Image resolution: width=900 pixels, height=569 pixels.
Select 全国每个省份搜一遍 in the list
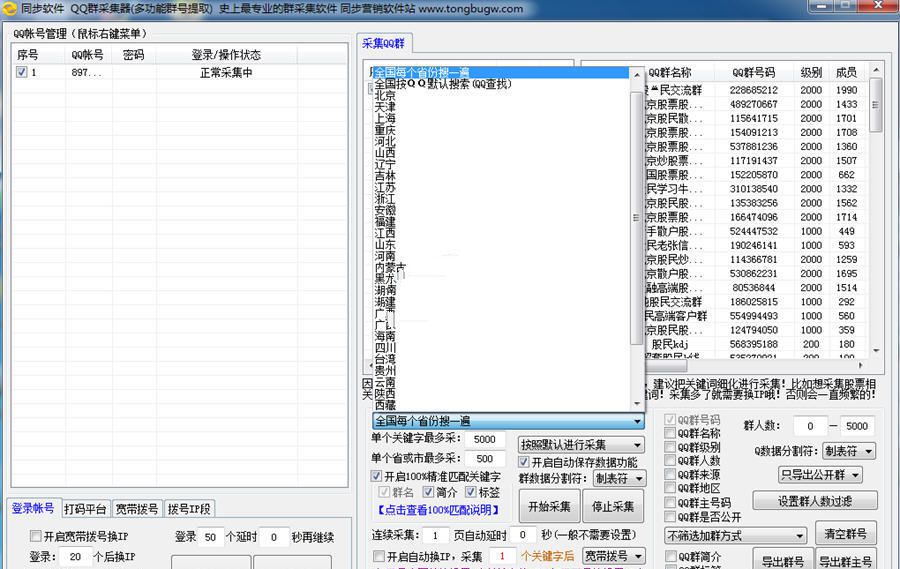[x=501, y=72]
